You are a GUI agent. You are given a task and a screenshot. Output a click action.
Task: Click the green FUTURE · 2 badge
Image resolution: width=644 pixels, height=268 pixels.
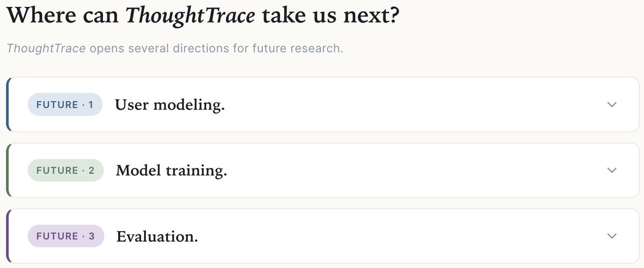(x=65, y=170)
